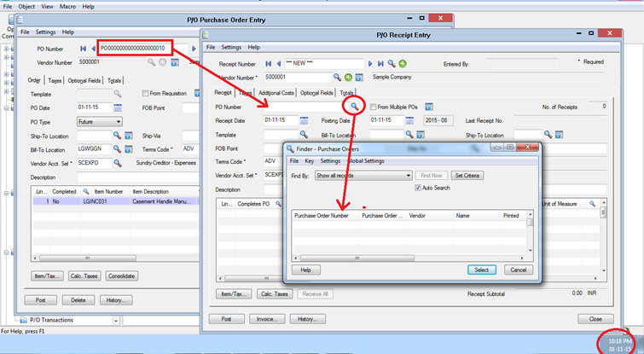Click the green new receipt plus icon
Screen dimensions: 644x354
402,63
